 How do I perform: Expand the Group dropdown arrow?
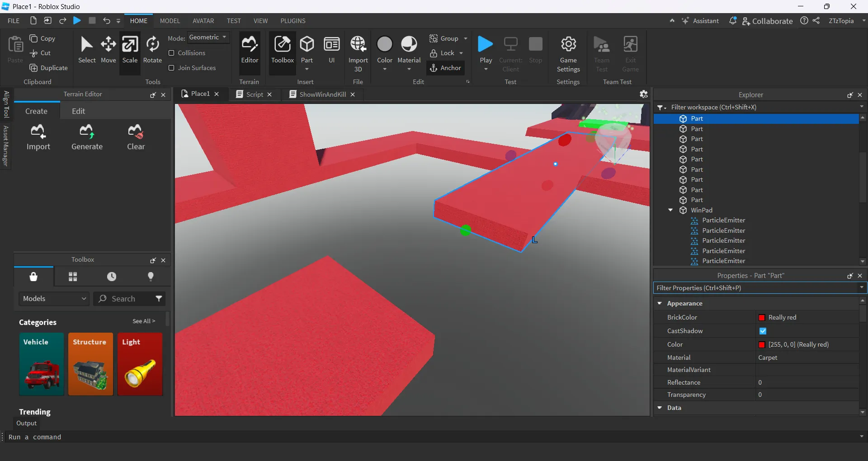pos(466,38)
